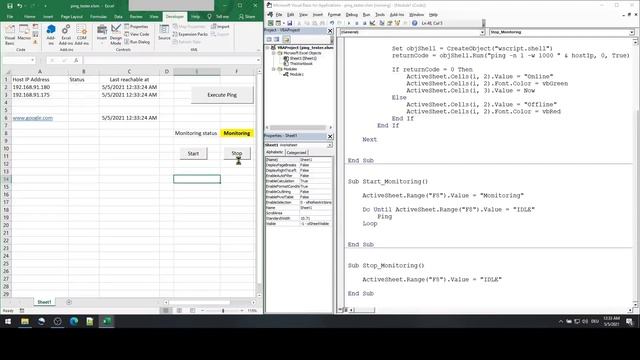This screenshot has width=640, height=360.
Task: Click the Stop monitoring button on sheet
Action: (237, 153)
